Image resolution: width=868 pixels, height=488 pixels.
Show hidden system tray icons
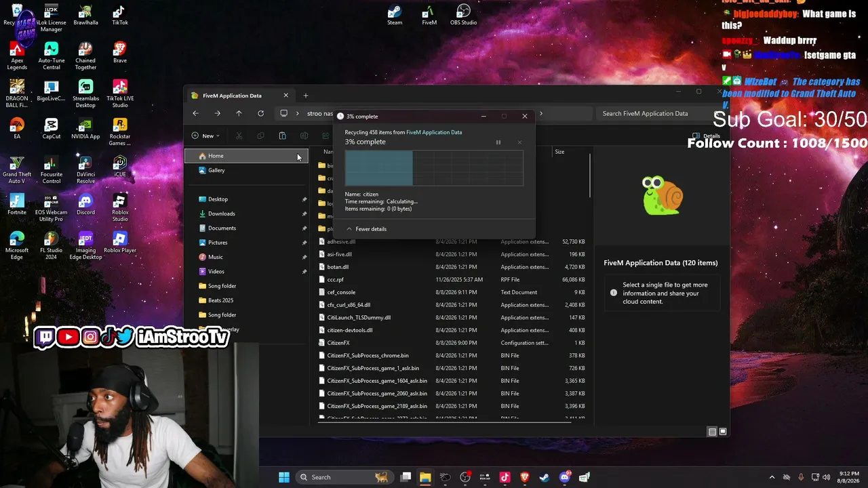tap(772, 477)
